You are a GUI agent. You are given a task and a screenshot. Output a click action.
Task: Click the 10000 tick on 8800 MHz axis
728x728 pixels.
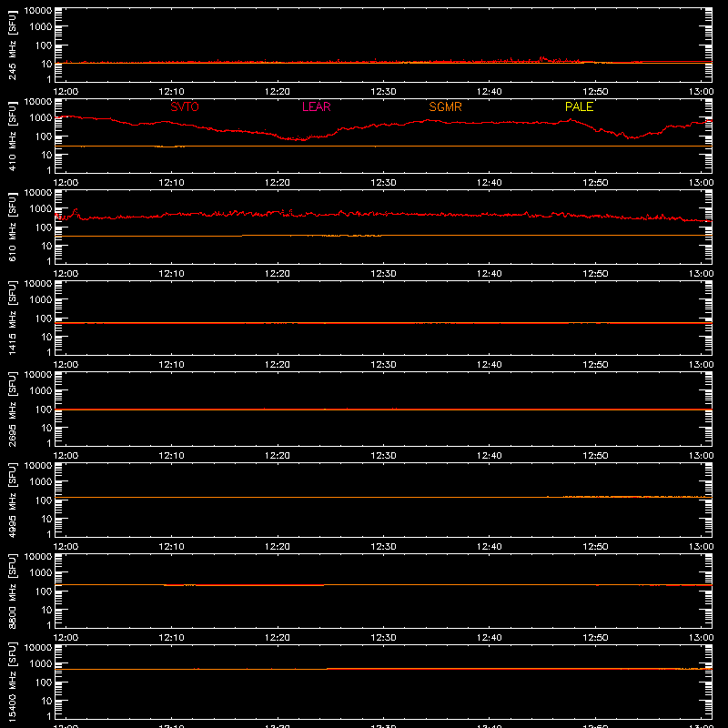tap(38, 557)
